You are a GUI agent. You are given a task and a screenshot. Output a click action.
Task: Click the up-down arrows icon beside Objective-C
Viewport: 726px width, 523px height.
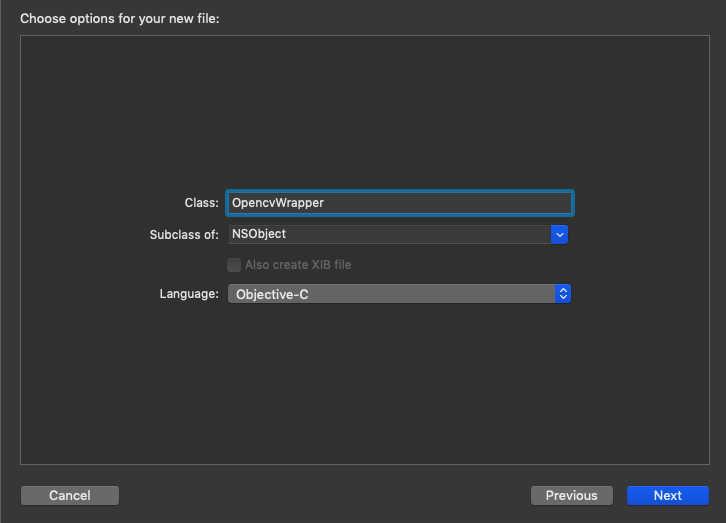[x=563, y=294]
